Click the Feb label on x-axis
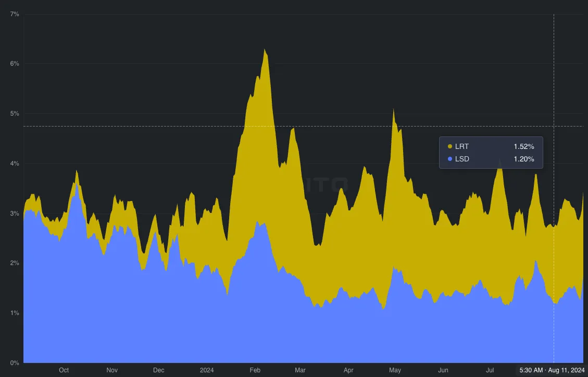This screenshot has width=588, height=377. point(255,370)
